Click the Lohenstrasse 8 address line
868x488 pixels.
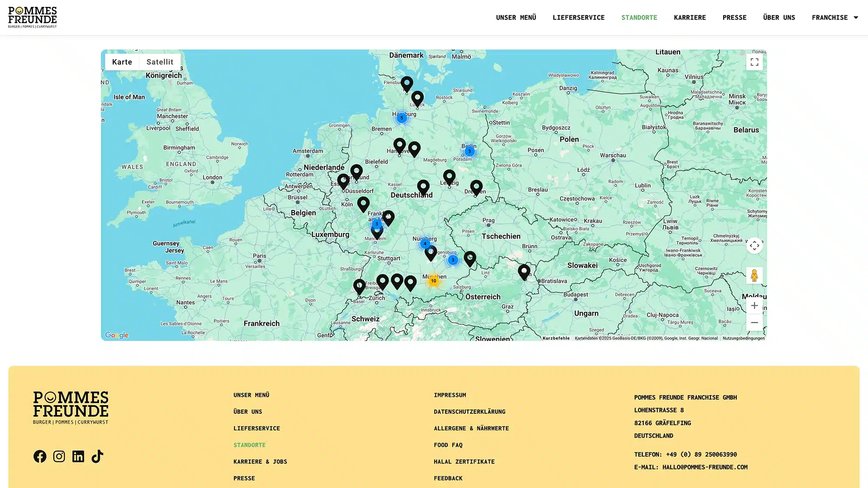[x=659, y=410]
